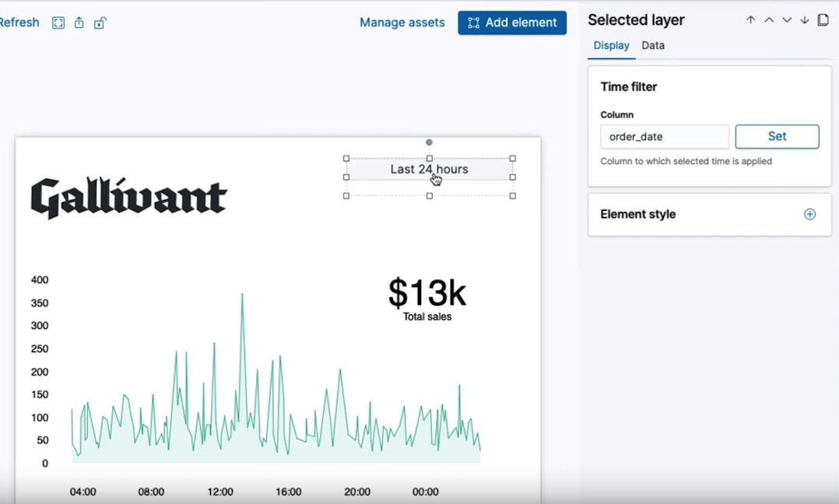Expand the Element style section
839x504 pixels.
coord(809,215)
